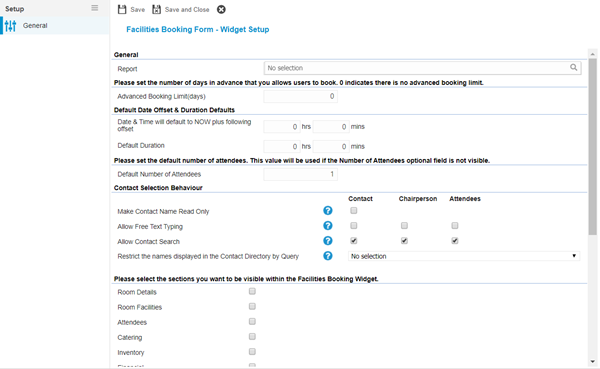Click the Save floppy disk icon

coord(122,9)
